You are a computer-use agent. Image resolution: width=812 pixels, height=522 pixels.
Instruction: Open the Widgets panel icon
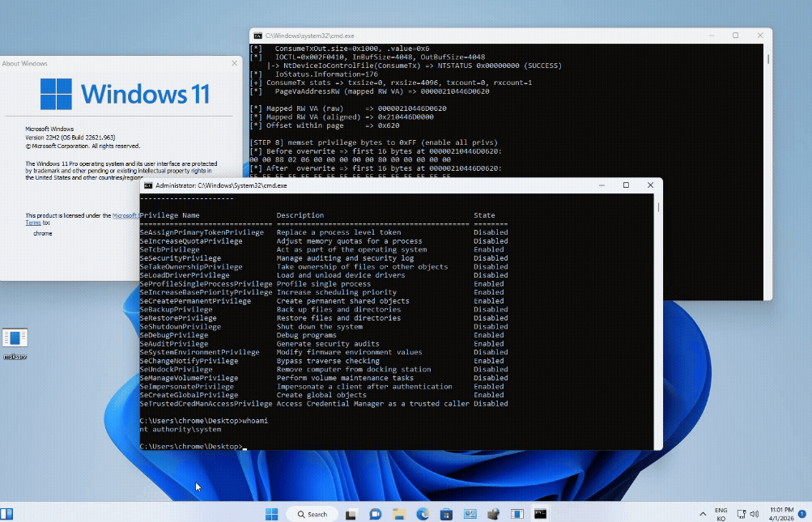(6, 514)
